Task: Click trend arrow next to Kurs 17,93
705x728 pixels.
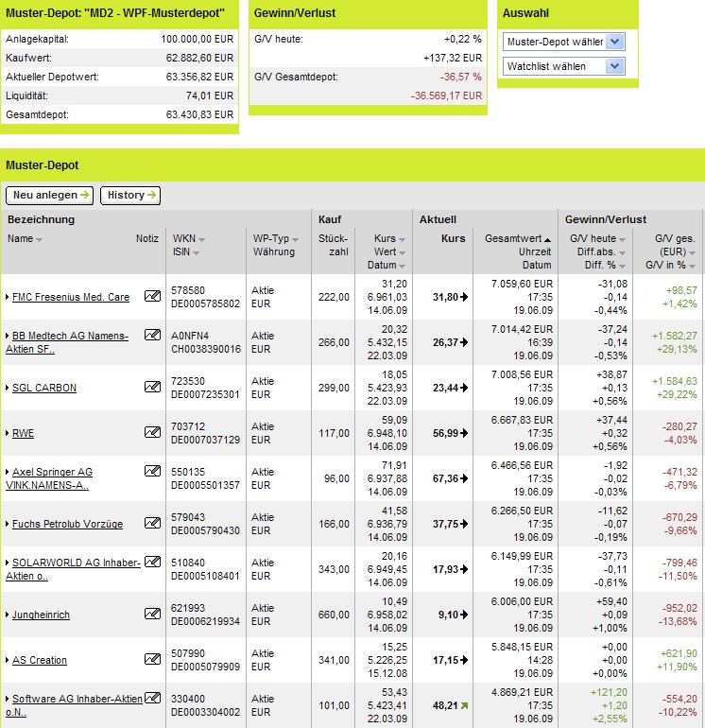Action: click(464, 569)
